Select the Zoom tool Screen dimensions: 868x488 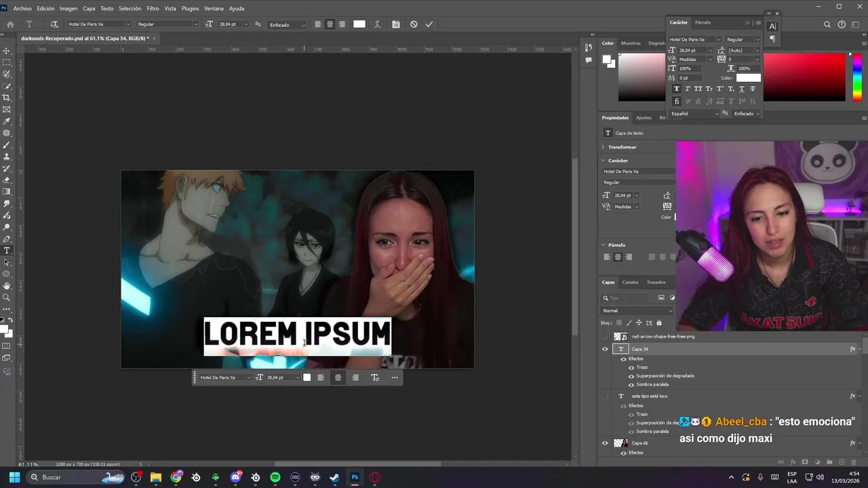pos(7,298)
